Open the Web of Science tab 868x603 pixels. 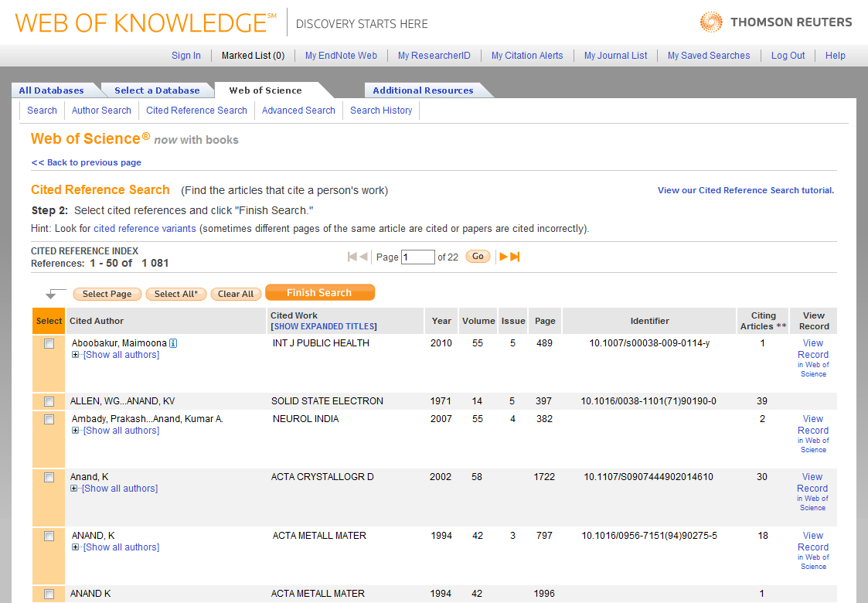pyautogui.click(x=266, y=90)
